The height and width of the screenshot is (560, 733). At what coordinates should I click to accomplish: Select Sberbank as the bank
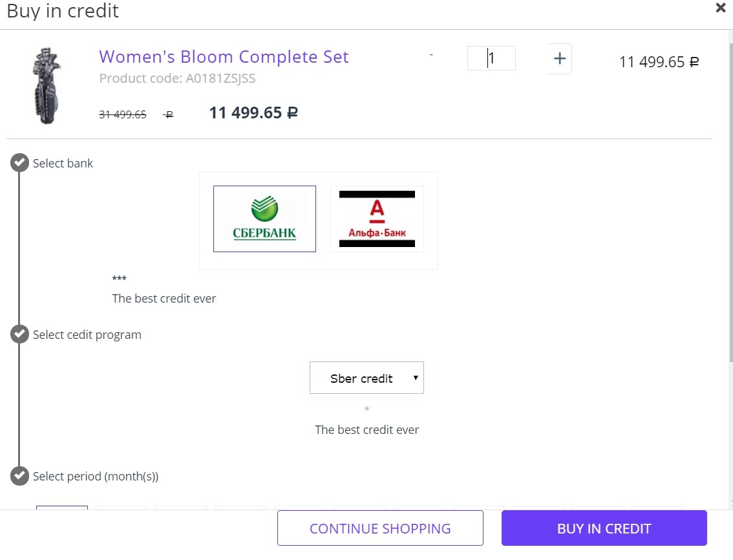click(264, 219)
